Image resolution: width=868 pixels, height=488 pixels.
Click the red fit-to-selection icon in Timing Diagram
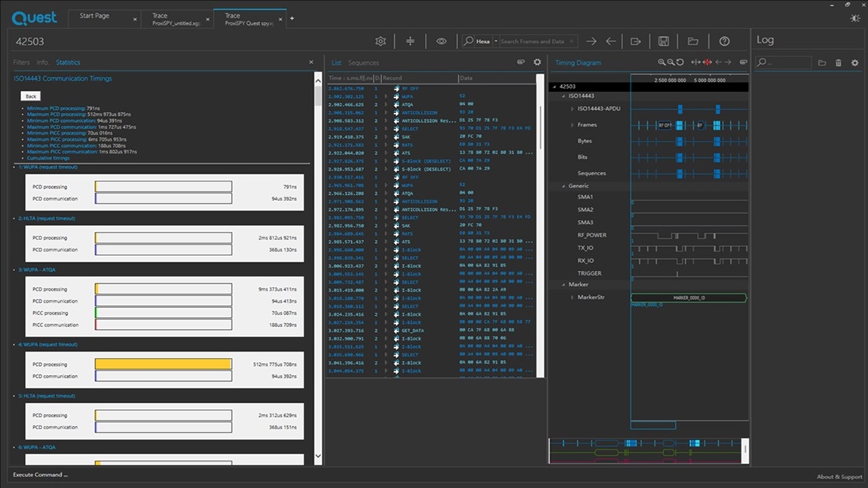pyautogui.click(x=708, y=63)
